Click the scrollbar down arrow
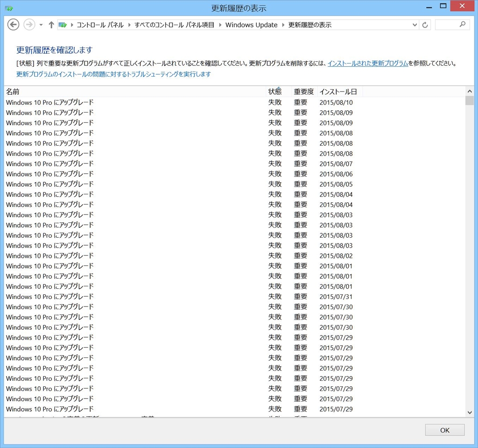The height and width of the screenshot is (448, 478). (470, 412)
